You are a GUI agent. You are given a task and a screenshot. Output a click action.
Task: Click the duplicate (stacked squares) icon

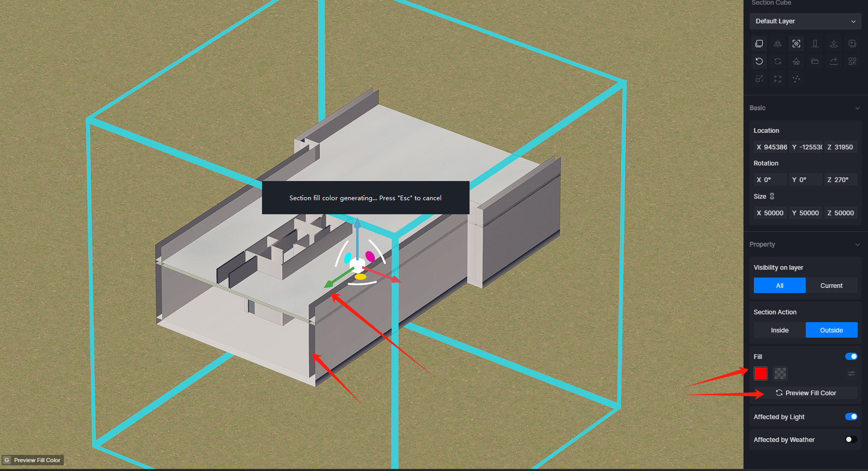pyautogui.click(x=759, y=44)
